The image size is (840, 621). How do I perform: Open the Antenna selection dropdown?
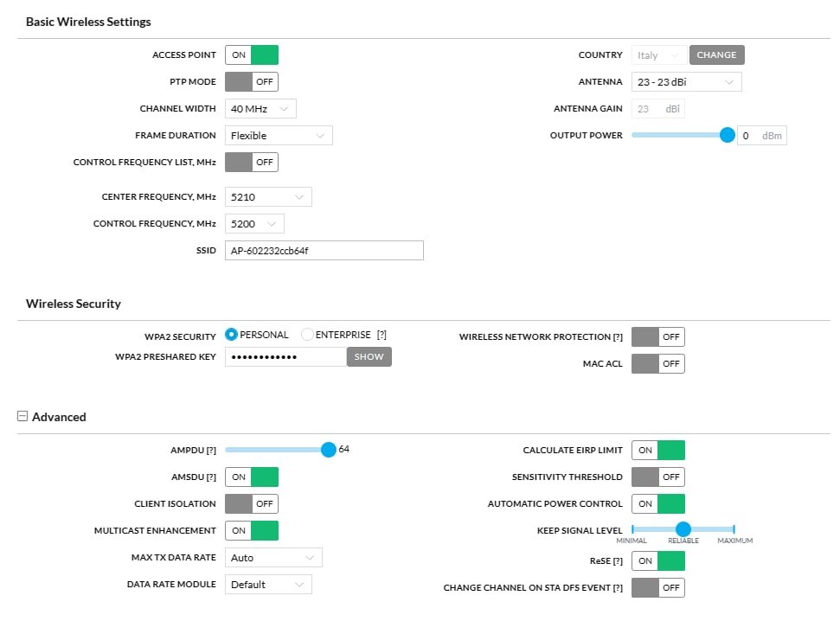(x=685, y=82)
